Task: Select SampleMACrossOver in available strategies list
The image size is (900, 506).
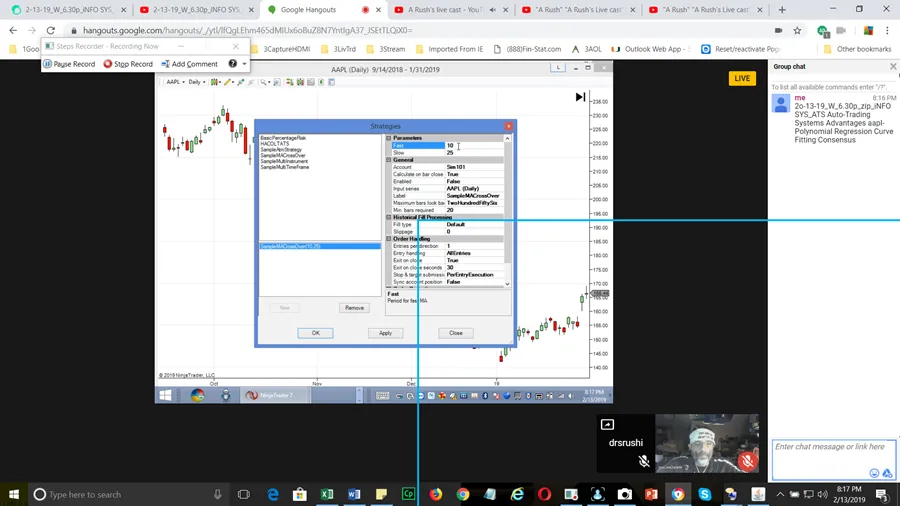Action: (x=283, y=155)
